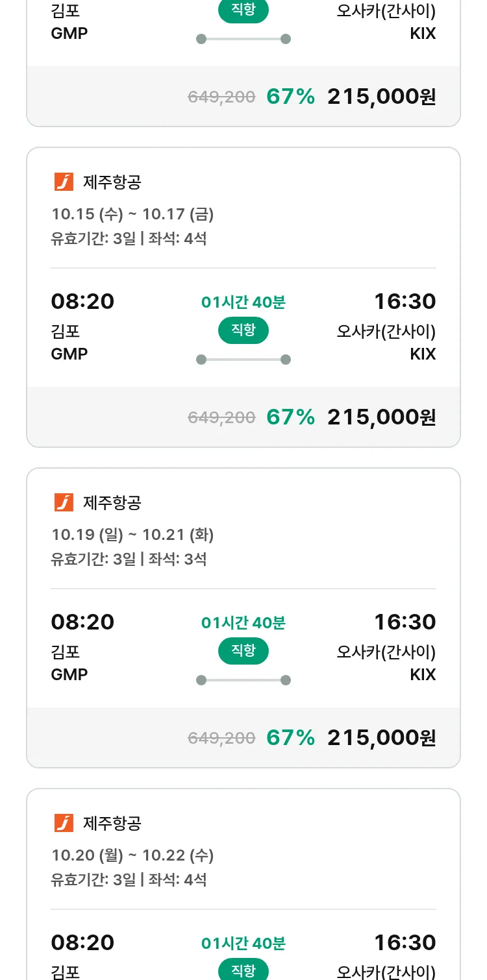
Task: Select 215,000원 price on the 10.19 flight
Action: pos(381,737)
